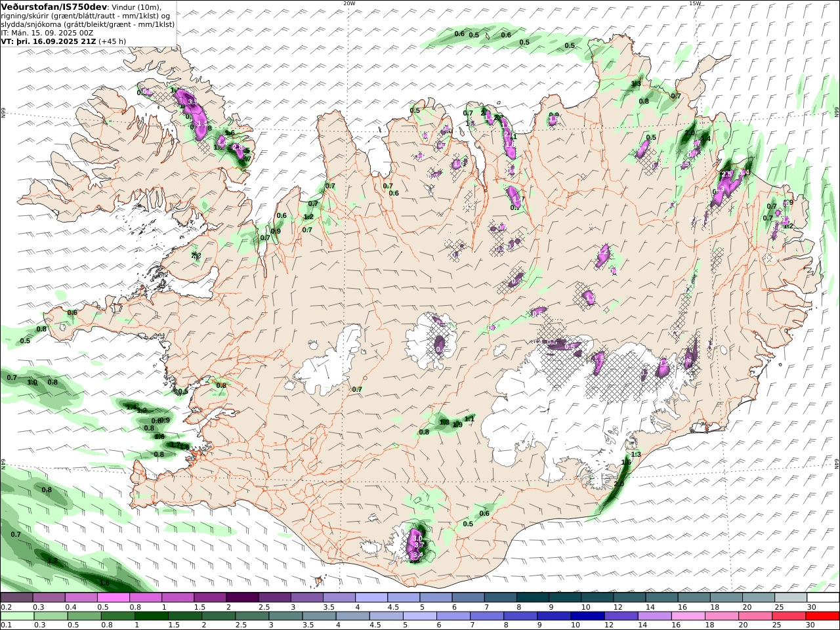This screenshot has height=630, width=840.
Task: Click the 1.9 precipitation value on the map
Action: (457, 425)
